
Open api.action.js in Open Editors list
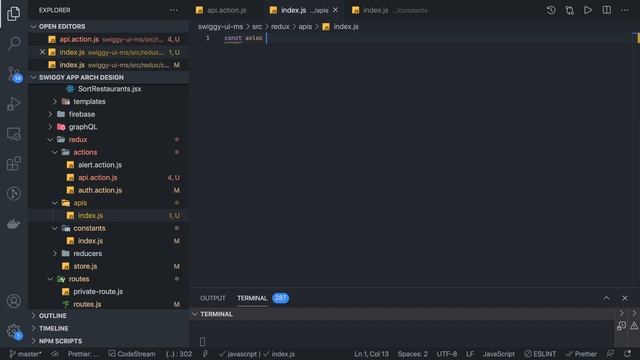click(108, 39)
